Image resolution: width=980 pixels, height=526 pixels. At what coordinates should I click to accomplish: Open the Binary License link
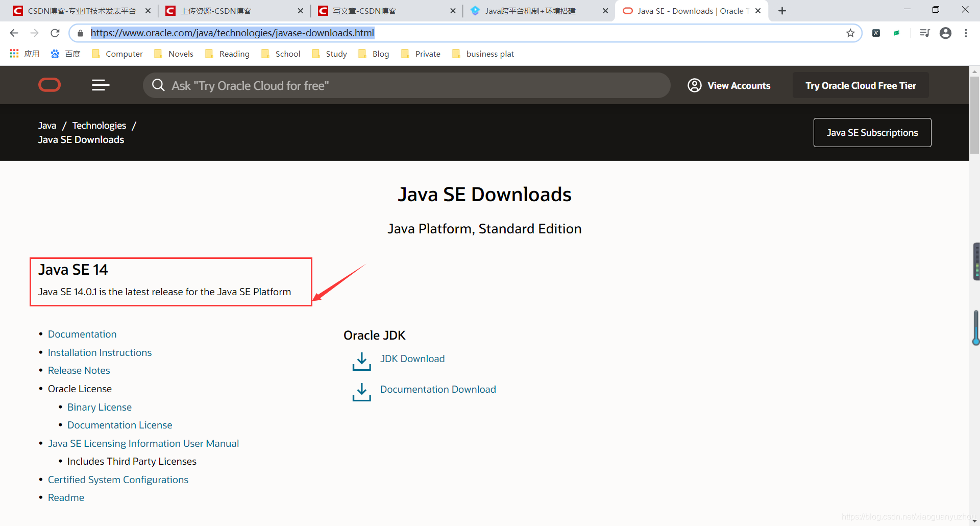100,407
